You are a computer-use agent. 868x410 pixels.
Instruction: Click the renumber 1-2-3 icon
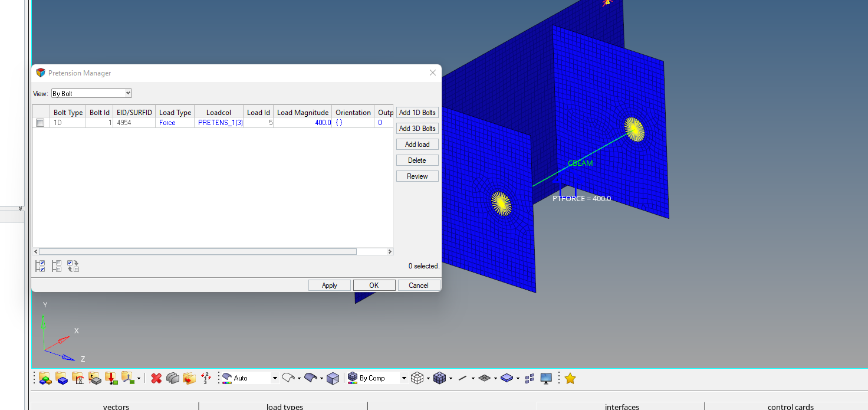[206, 378]
